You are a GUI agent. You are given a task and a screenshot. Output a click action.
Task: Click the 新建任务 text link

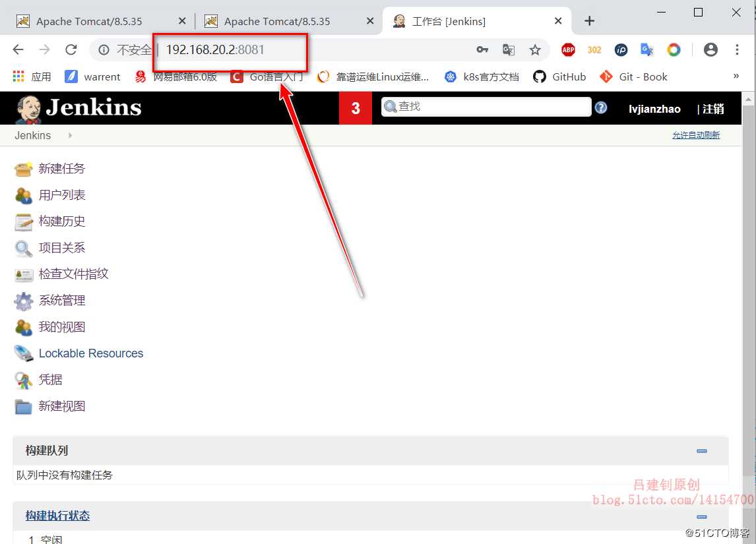[62, 169]
